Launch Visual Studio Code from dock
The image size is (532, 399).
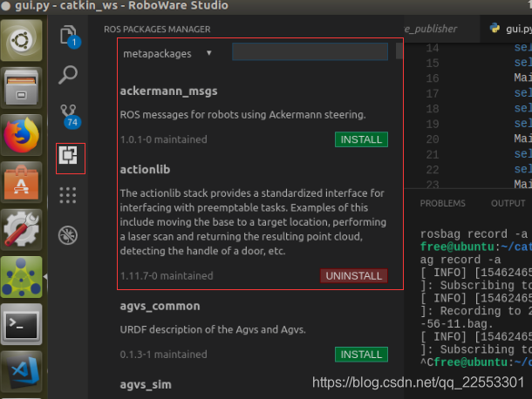pos(22,371)
